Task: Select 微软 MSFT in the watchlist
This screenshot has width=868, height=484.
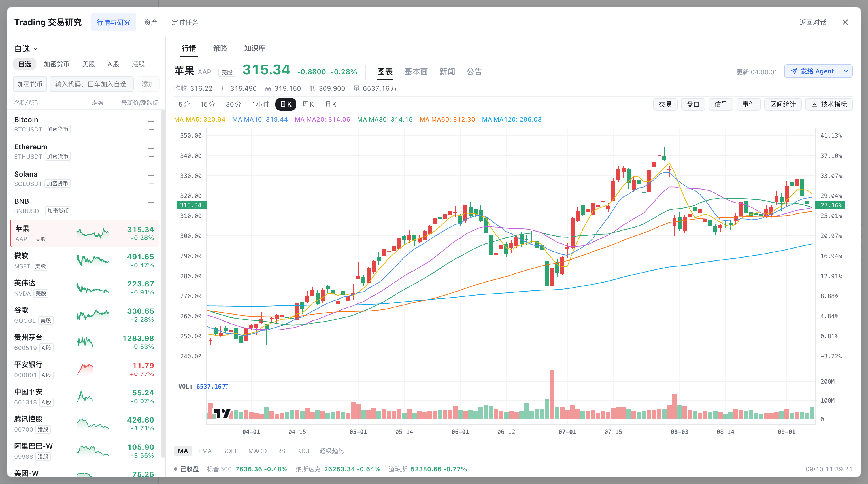Action: pos(84,260)
